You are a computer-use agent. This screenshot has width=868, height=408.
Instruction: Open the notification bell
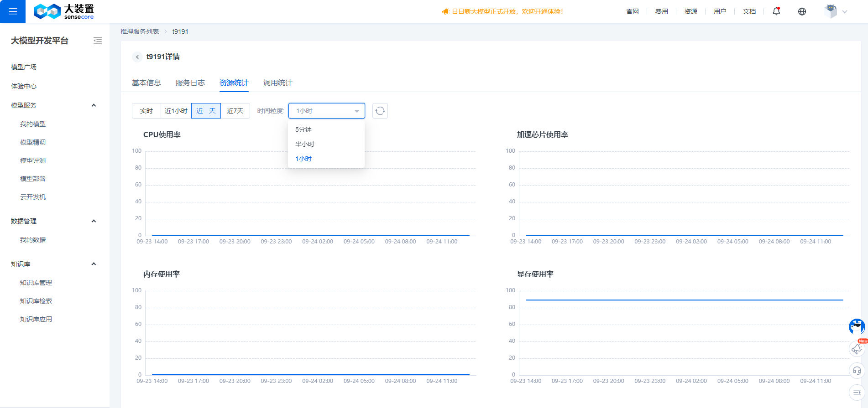pos(776,11)
